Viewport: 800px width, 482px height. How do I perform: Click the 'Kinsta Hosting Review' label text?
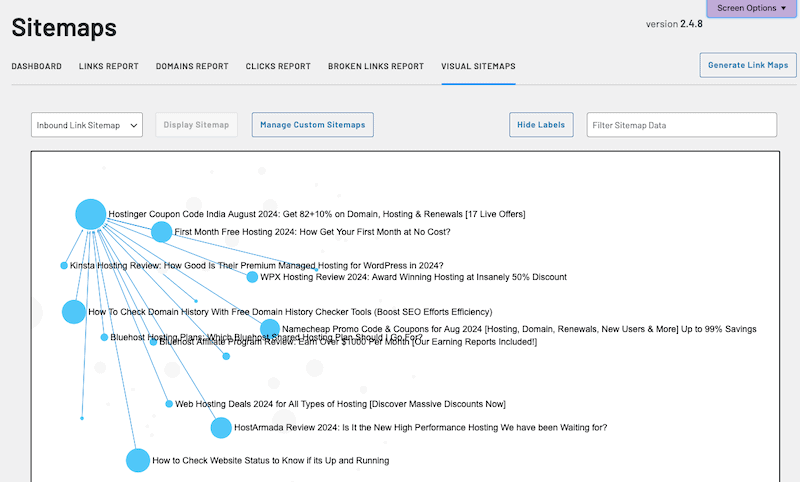[x=257, y=265]
